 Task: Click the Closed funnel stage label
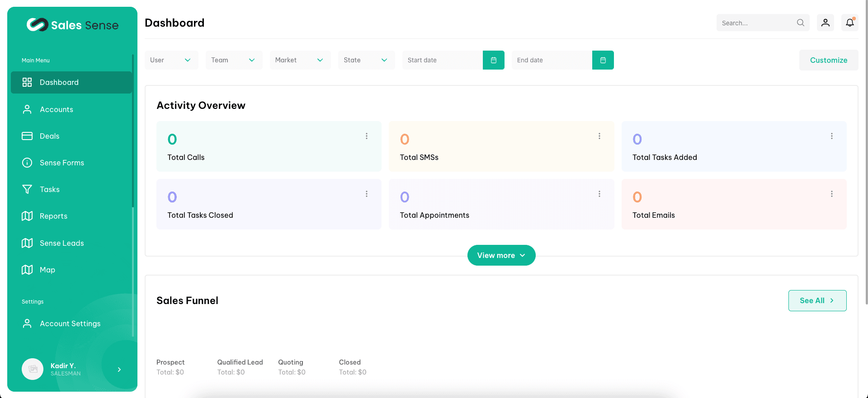(x=350, y=362)
